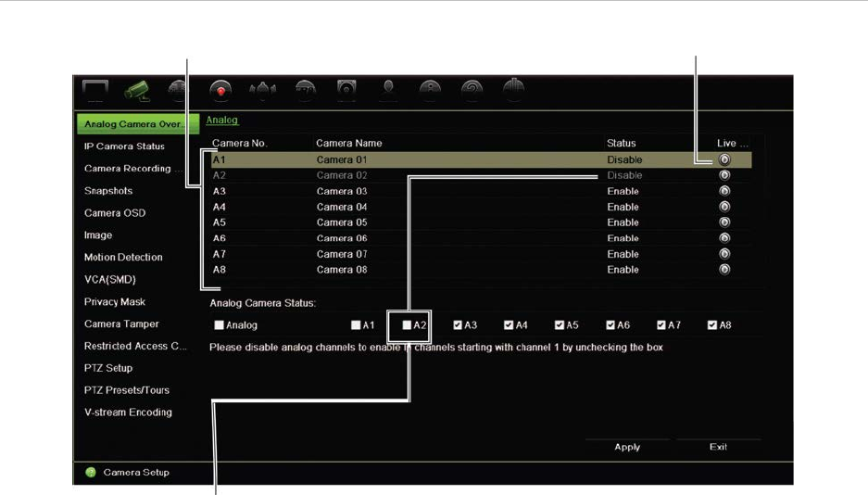This screenshot has width=868, height=495.
Task: Click the Enable status of camera A3
Action: 623,191
